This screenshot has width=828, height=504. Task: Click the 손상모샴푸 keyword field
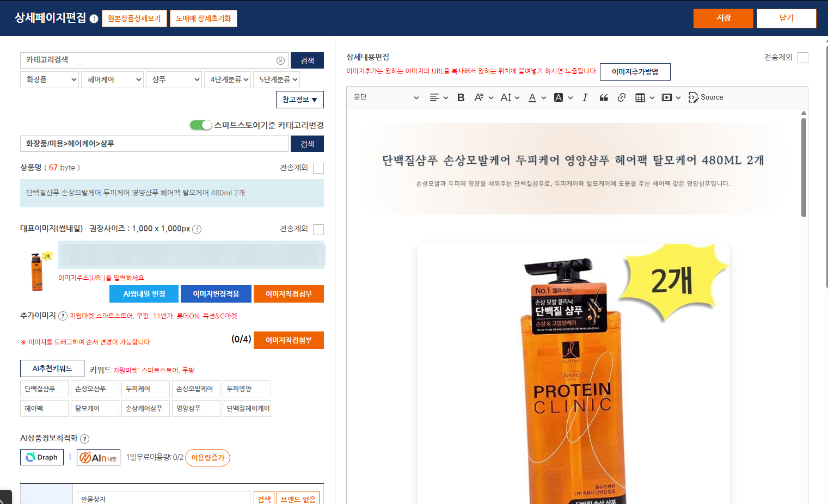tap(95, 389)
